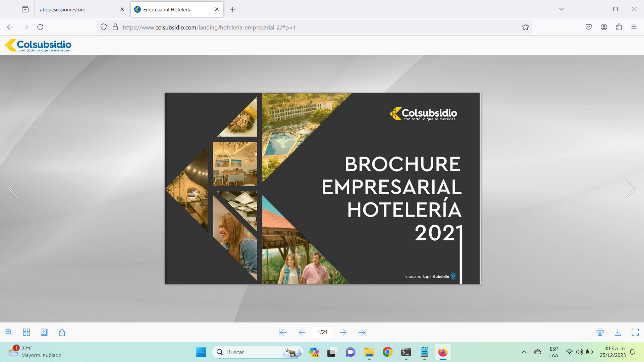
Task: Click the share icon in the viewer toolbar
Action: click(62, 332)
